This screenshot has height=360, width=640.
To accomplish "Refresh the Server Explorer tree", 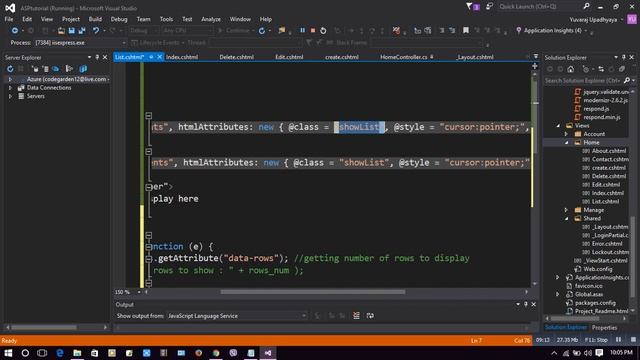I will 10,69.
